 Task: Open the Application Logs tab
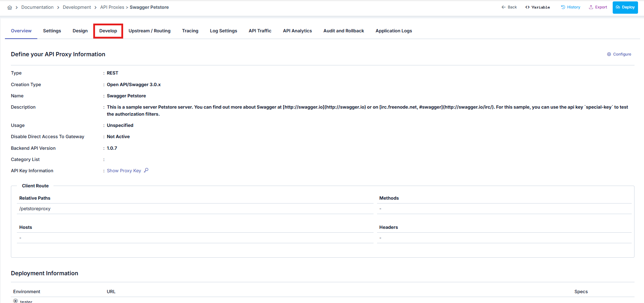pos(394,31)
